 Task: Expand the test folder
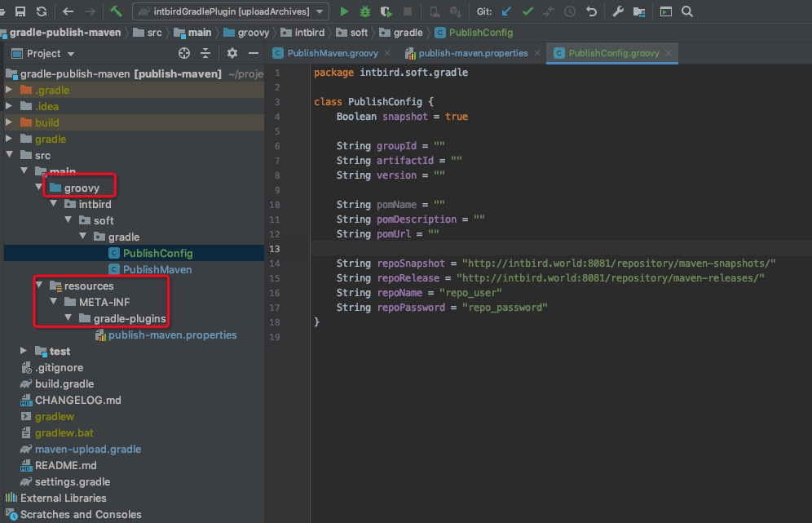click(24, 351)
